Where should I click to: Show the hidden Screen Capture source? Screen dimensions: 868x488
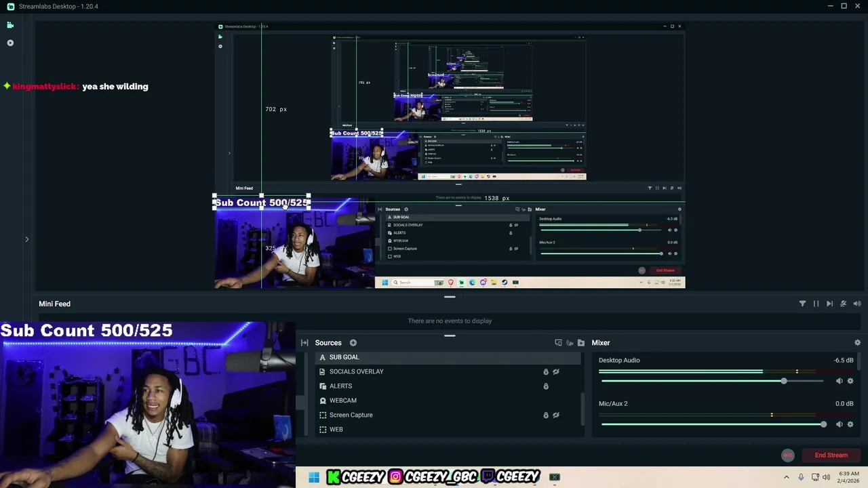click(556, 415)
